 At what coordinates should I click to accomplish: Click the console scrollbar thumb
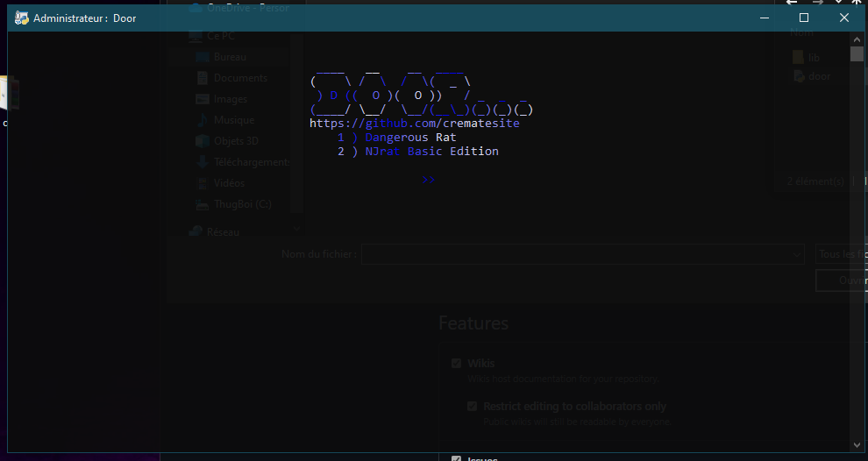click(x=857, y=53)
